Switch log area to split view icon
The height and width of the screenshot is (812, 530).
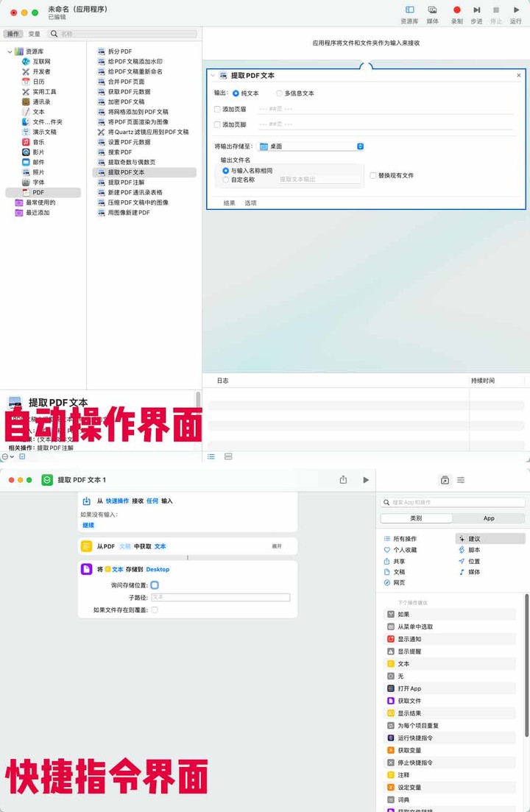(x=228, y=456)
